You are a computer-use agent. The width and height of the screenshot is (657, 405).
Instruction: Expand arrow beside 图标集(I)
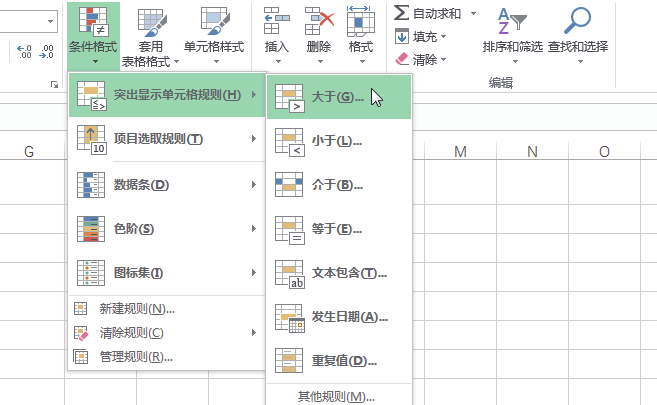[x=254, y=273]
